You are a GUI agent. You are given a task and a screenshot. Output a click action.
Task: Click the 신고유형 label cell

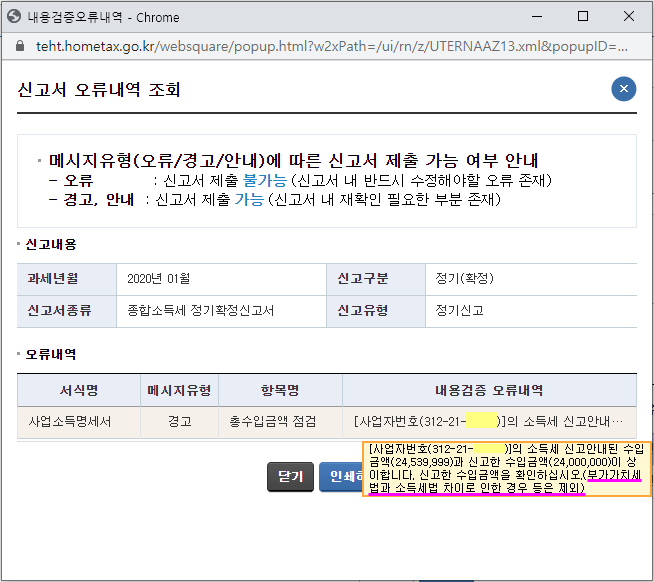point(376,311)
